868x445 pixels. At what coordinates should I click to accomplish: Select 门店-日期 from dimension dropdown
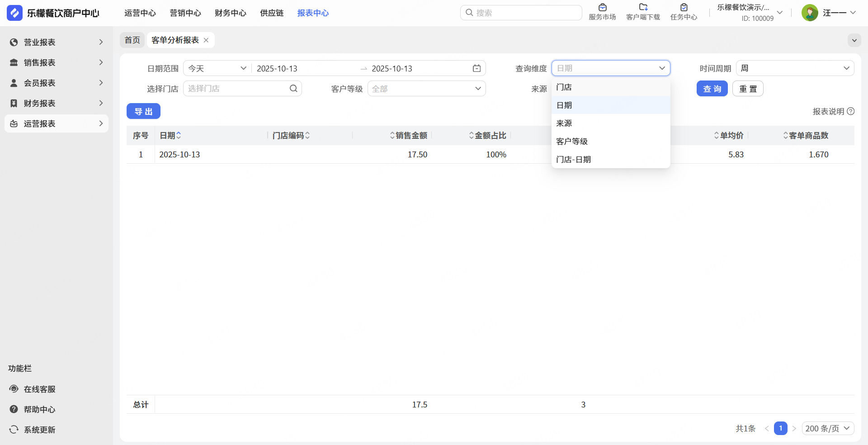[573, 159]
